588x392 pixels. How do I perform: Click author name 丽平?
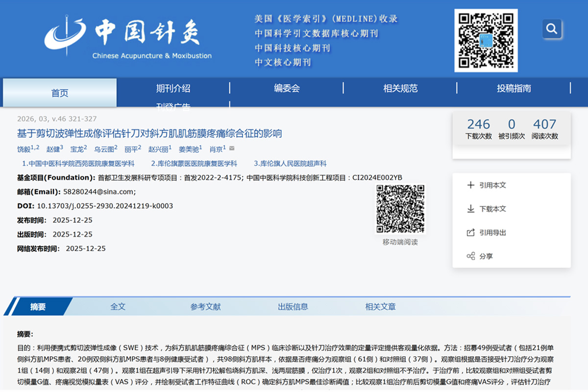click(131, 149)
